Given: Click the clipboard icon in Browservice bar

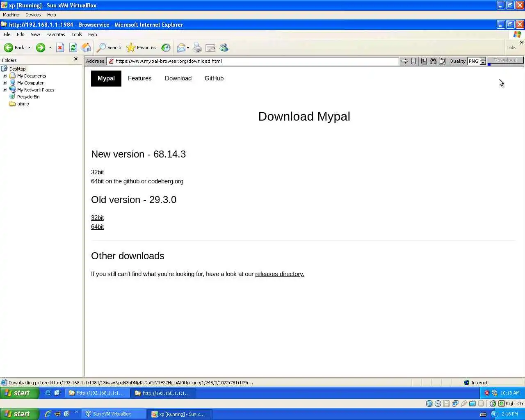Looking at the screenshot, I should (442, 61).
